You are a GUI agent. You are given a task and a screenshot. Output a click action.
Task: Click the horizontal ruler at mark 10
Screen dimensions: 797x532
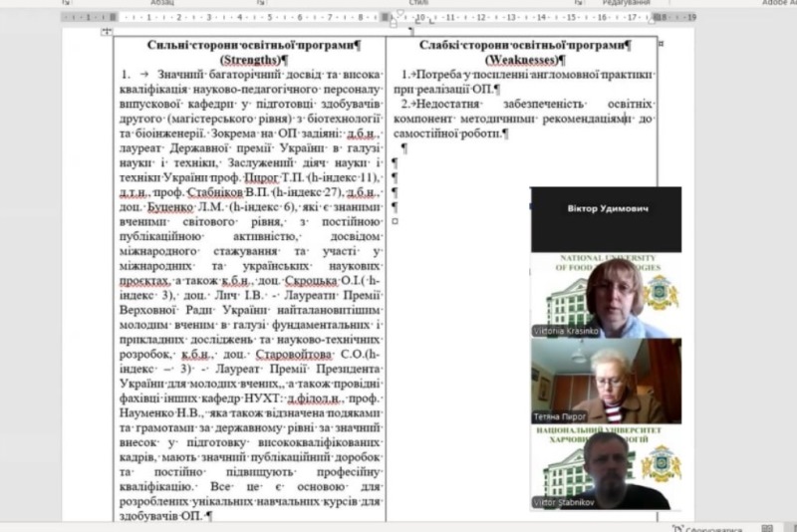point(421,18)
